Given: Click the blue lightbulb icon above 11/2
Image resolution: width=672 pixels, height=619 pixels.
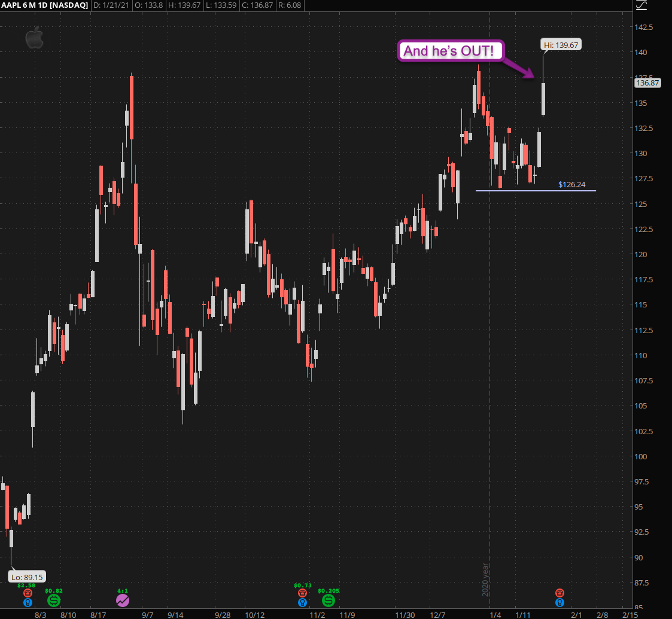Looking at the screenshot, I should (x=302, y=603).
